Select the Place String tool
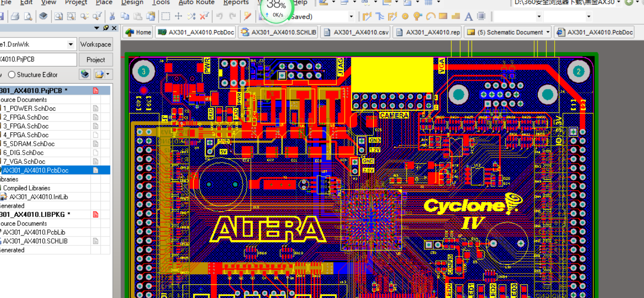This screenshot has height=298, width=644. tap(468, 16)
